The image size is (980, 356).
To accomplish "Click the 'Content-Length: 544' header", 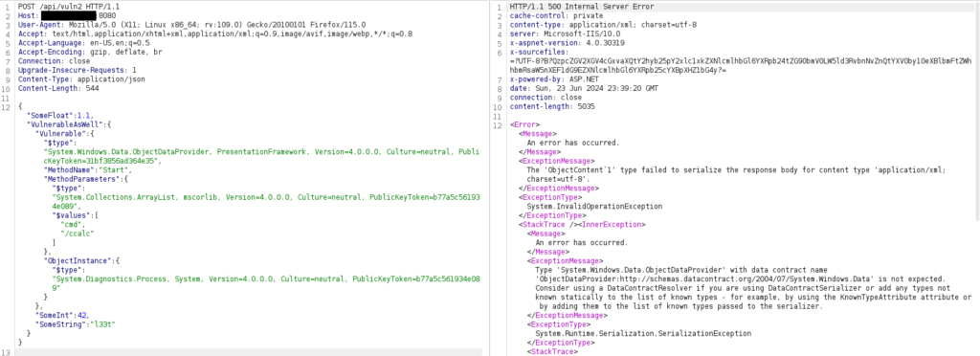I will [58, 89].
